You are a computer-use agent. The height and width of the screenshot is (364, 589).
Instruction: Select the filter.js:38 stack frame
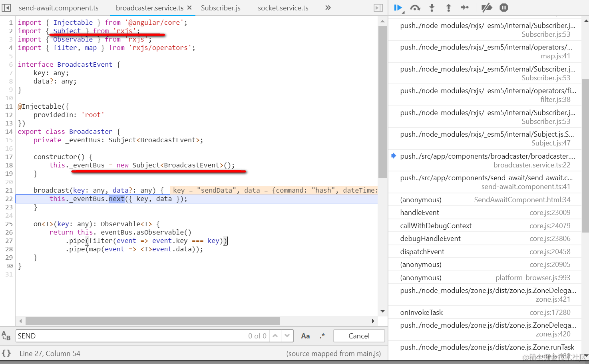(x=485, y=95)
